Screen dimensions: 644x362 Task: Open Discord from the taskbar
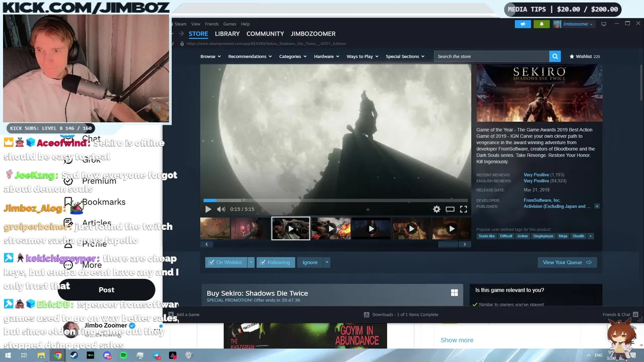click(x=107, y=355)
